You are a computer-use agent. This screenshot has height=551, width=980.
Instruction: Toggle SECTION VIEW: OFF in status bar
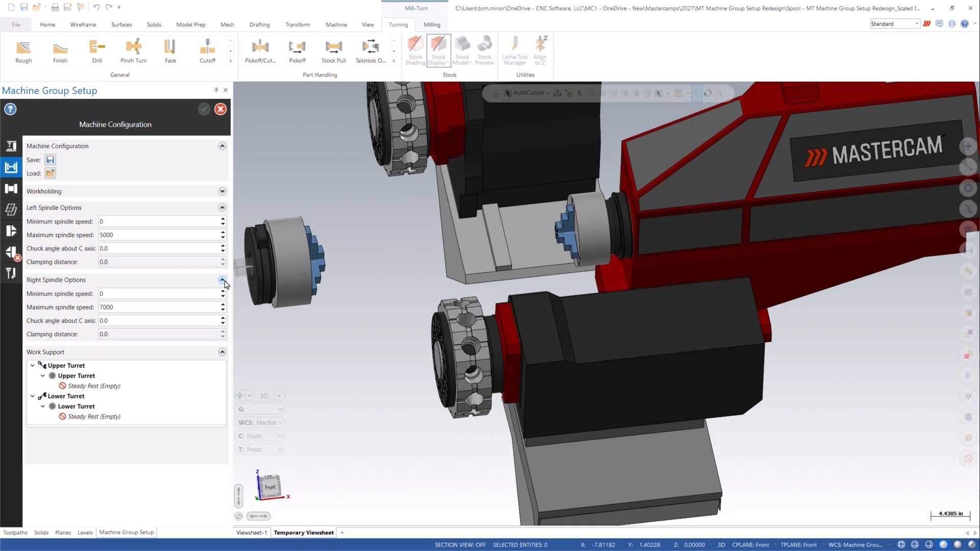pyautogui.click(x=460, y=545)
